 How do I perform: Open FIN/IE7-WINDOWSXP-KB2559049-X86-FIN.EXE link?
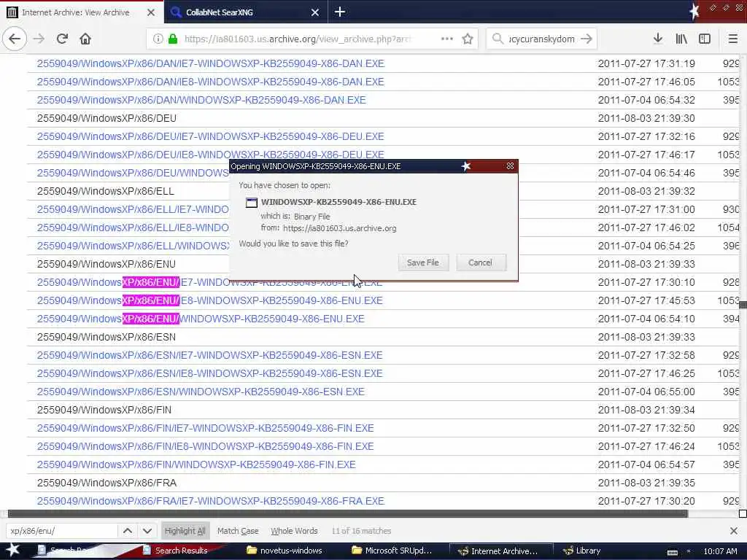[205, 428]
